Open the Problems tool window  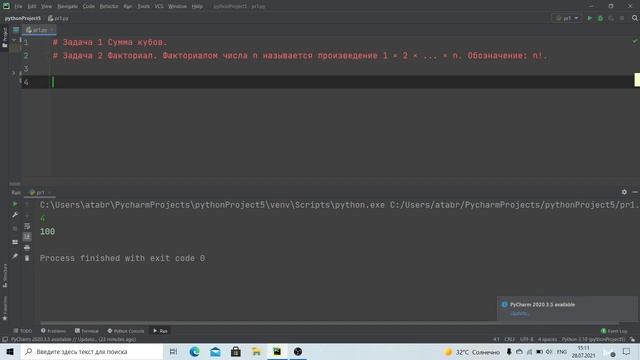coord(53,331)
